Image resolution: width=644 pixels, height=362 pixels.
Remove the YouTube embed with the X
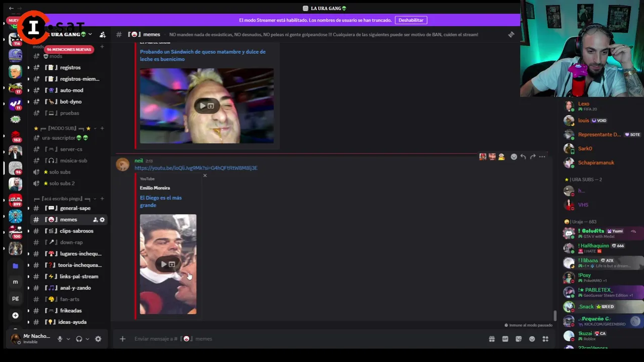click(x=205, y=175)
